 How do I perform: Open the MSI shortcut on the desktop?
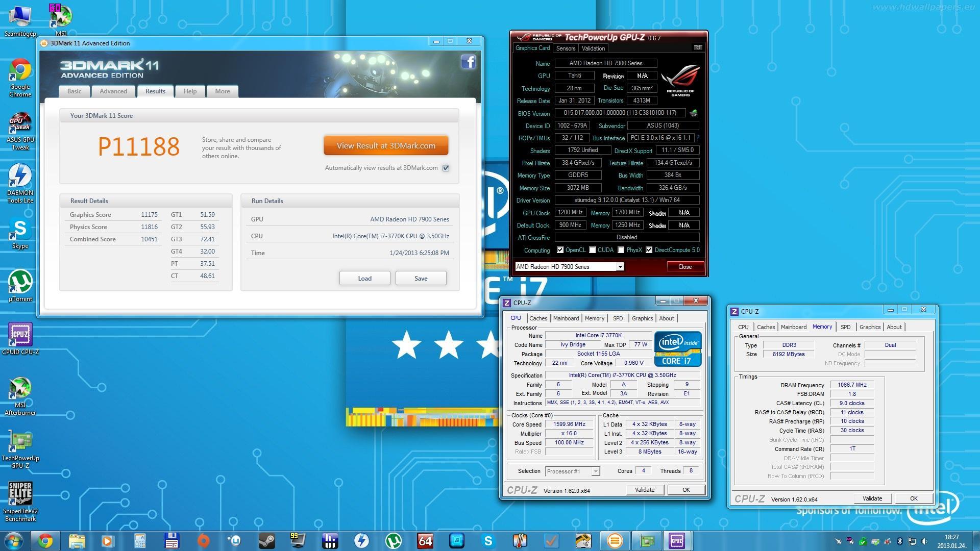pyautogui.click(x=61, y=21)
